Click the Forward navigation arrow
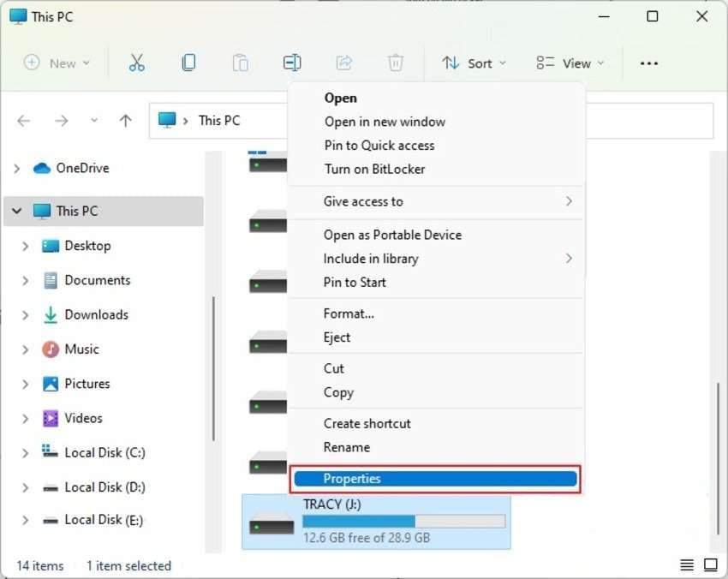The image size is (728, 579). [62, 121]
